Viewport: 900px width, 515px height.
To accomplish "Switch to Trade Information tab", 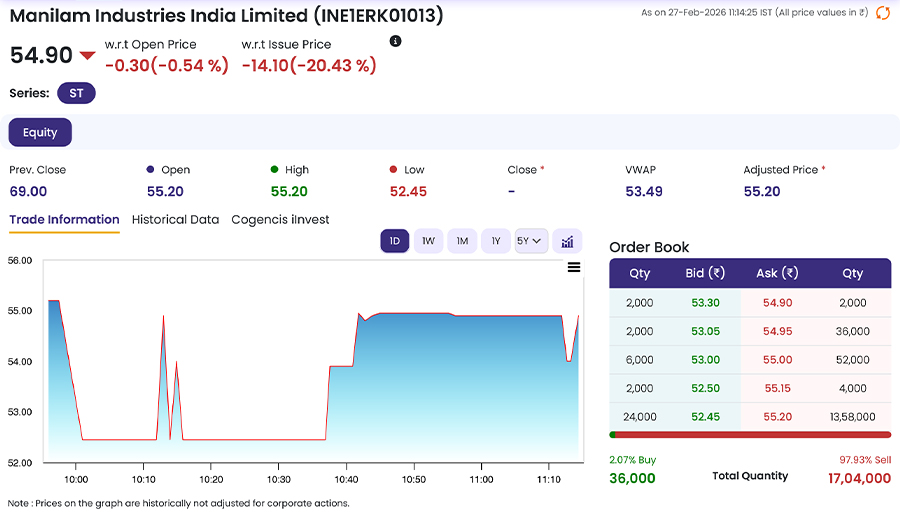I will pos(64,220).
